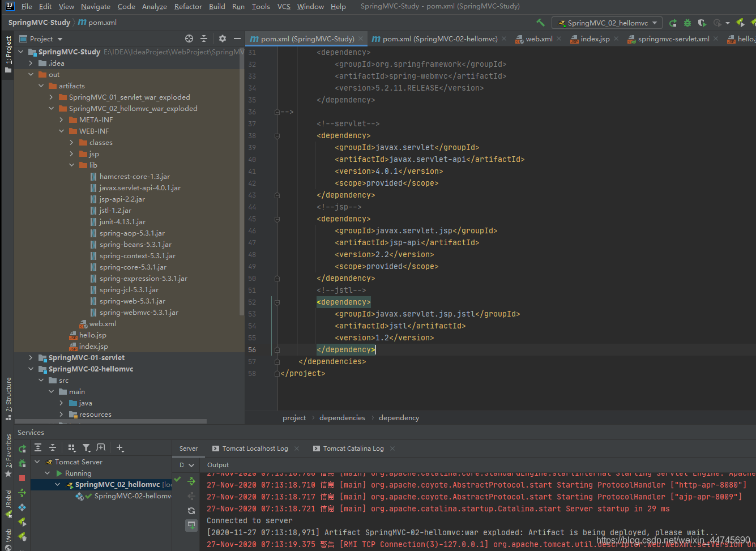
Task: Click the Profiler run icon in top toolbar
Action: point(718,23)
